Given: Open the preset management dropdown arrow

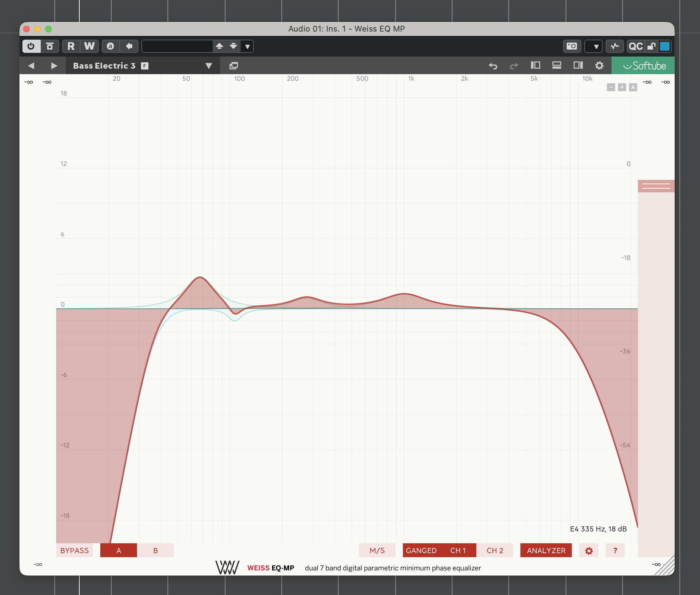Looking at the screenshot, I should pyautogui.click(x=247, y=46).
